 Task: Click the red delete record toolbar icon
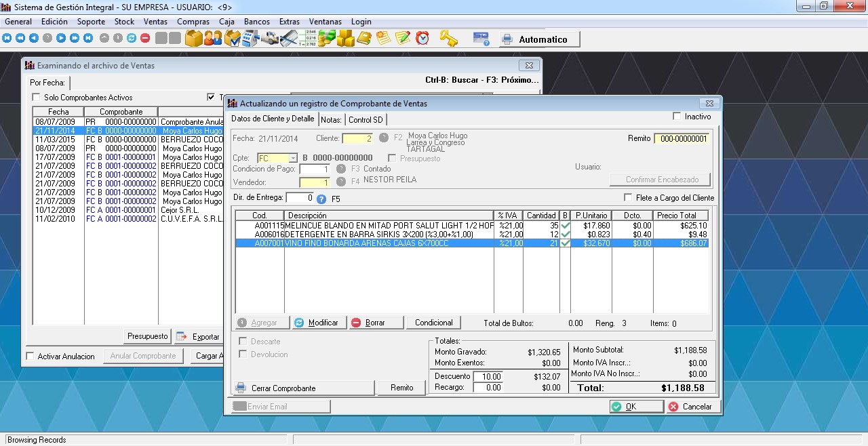(x=145, y=39)
